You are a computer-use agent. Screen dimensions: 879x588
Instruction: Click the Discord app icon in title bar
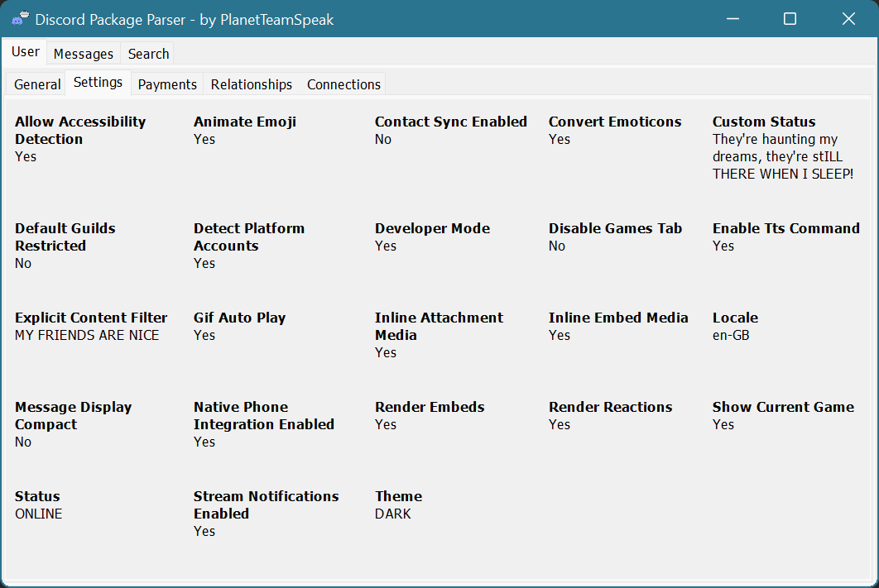coord(21,18)
